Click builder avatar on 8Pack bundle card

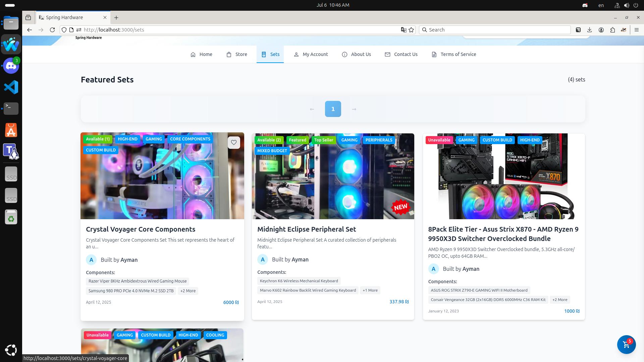[434, 269]
